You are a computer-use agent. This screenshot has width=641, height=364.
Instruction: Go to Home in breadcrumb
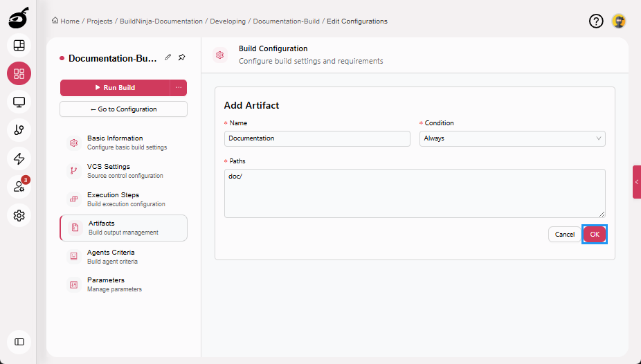[70, 21]
